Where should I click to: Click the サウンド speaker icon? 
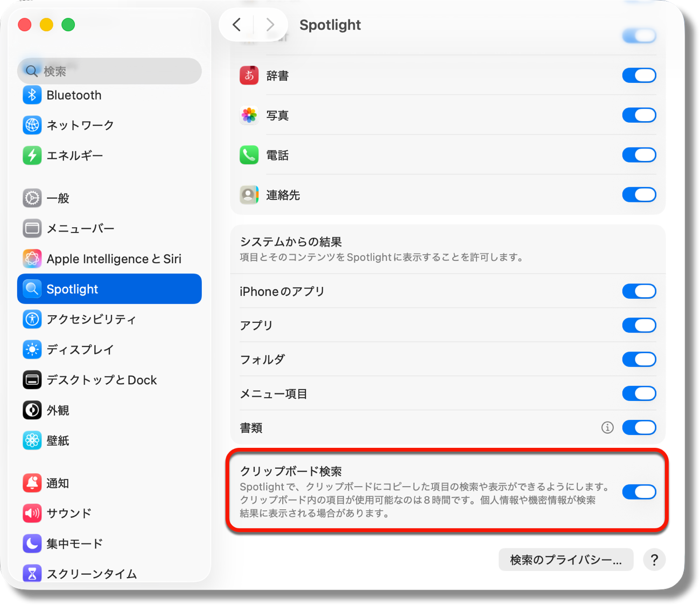[x=32, y=513]
